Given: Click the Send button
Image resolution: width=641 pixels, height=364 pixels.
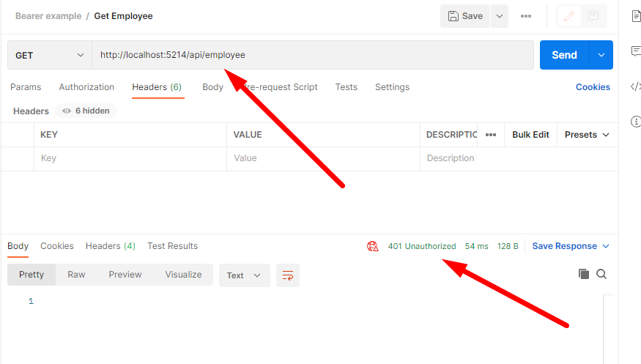Looking at the screenshot, I should [x=564, y=55].
